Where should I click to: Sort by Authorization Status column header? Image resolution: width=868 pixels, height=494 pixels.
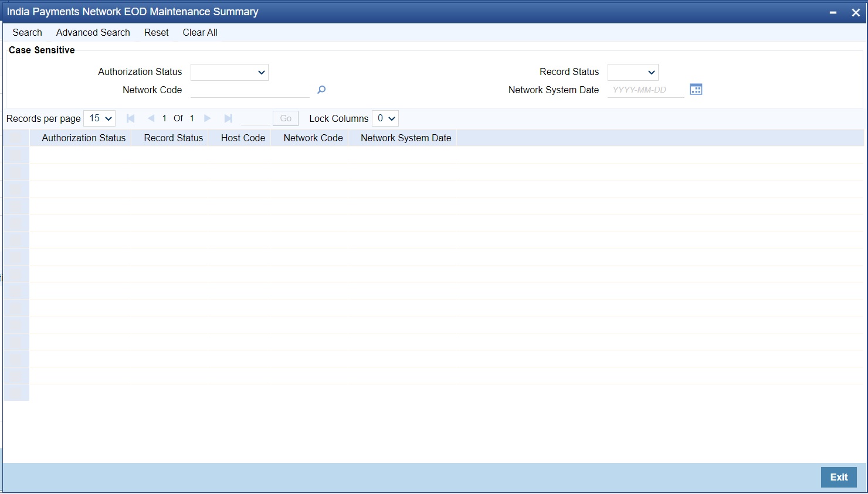[84, 138]
